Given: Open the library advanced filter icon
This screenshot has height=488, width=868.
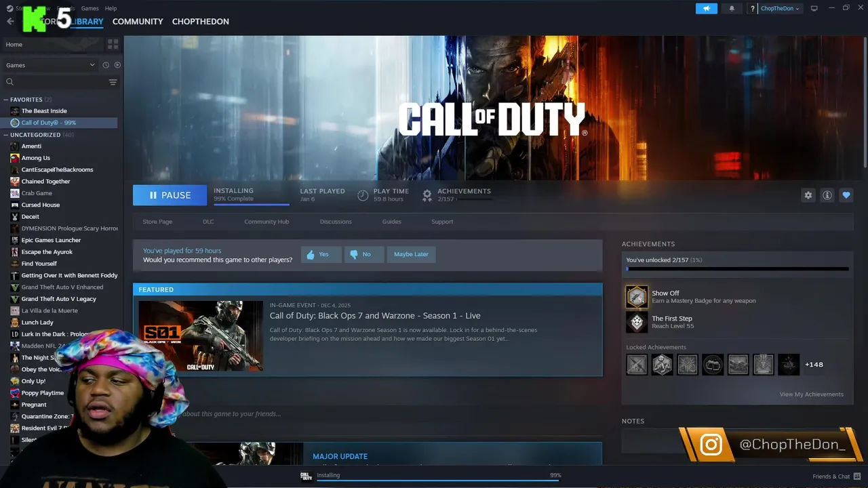Looking at the screenshot, I should 113,82.
